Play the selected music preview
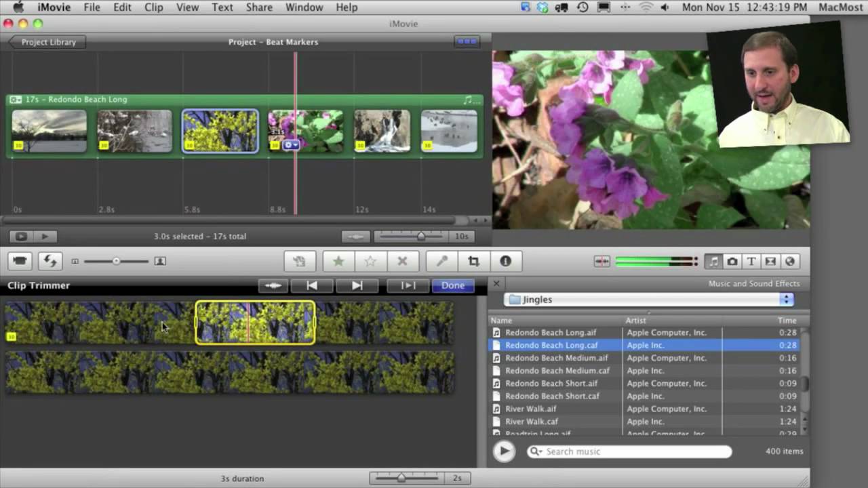Screen dimensions: 868x488 pyautogui.click(x=504, y=451)
